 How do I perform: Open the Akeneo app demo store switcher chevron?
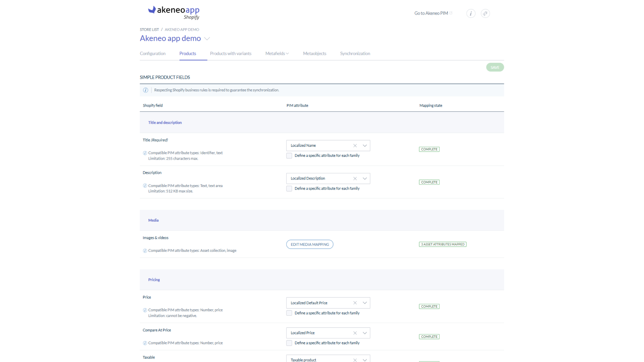[207, 39]
